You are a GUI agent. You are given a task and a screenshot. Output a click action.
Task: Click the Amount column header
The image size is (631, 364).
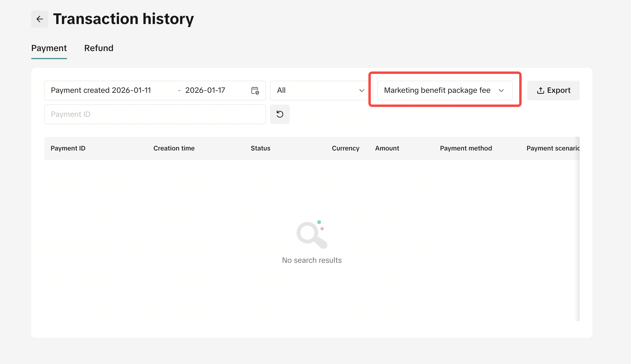point(387,148)
